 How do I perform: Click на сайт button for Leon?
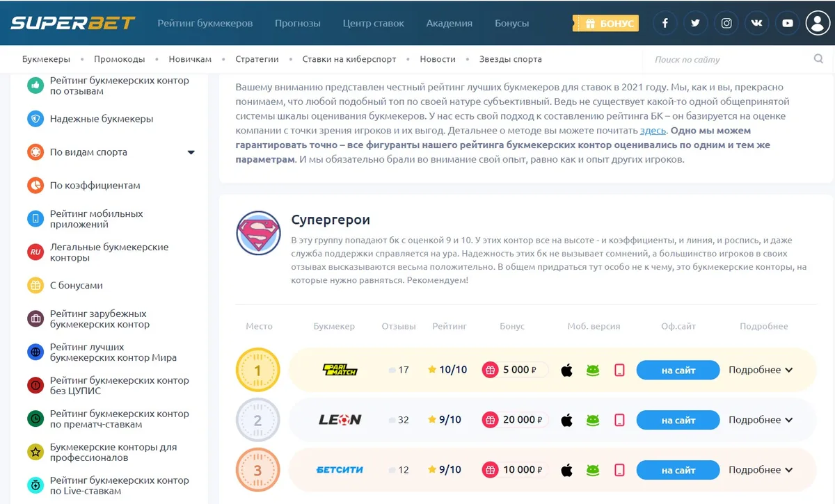(x=678, y=420)
